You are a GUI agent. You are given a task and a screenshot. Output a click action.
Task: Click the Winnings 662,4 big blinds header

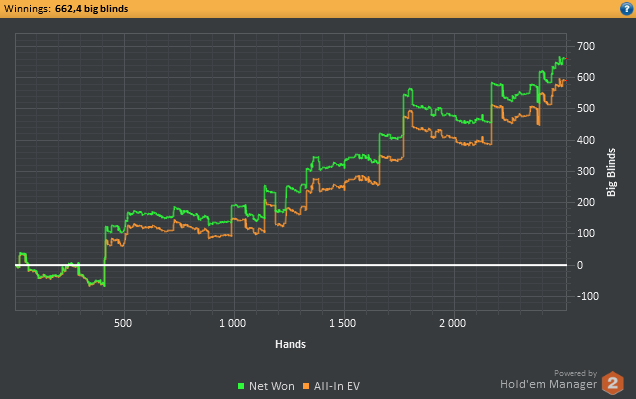(x=66, y=9)
